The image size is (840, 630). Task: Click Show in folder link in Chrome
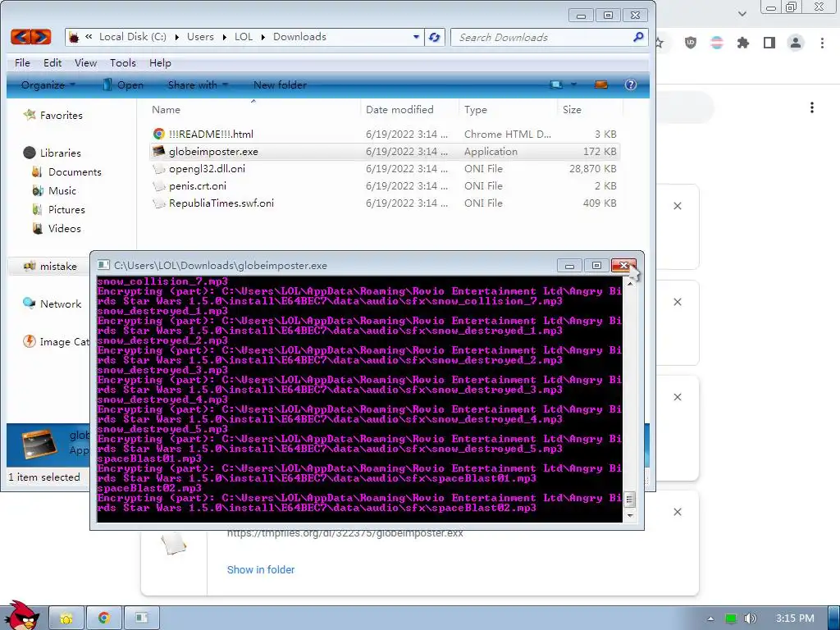pyautogui.click(x=261, y=569)
